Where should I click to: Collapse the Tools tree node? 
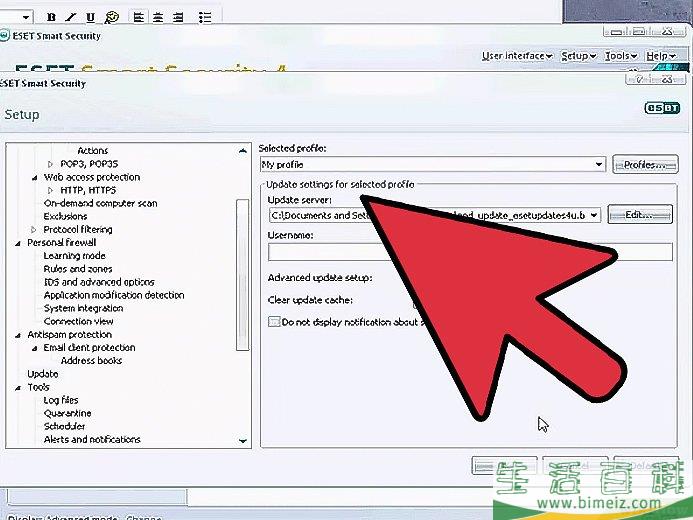point(18,387)
